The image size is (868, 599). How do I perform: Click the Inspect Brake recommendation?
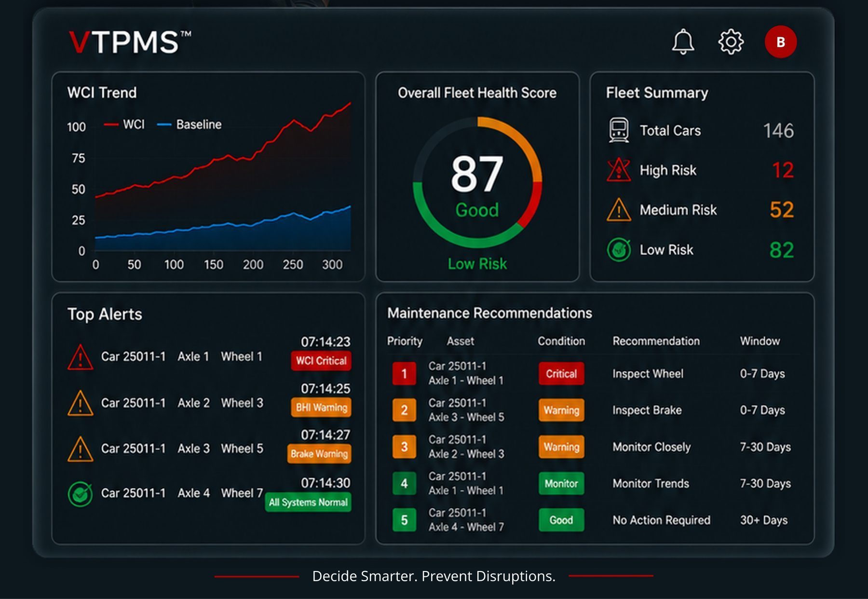coord(647,410)
